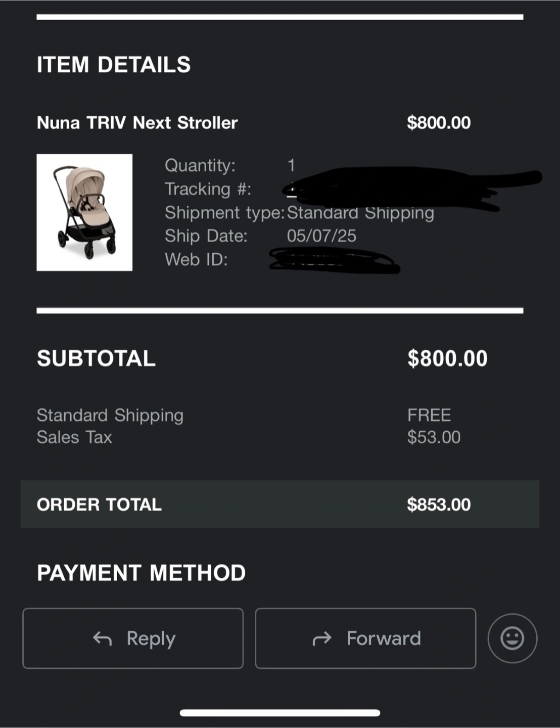Select the ORDER TOTAL row

tap(279, 504)
